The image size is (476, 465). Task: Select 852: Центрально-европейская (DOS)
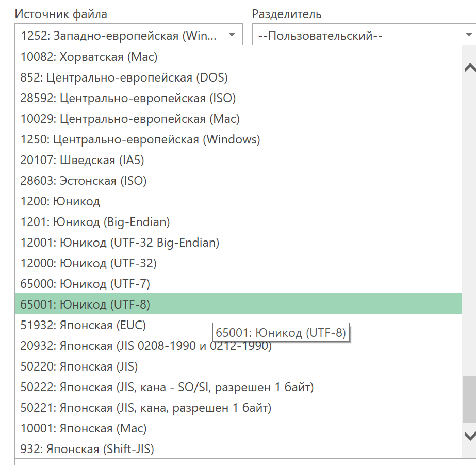pyautogui.click(x=124, y=77)
